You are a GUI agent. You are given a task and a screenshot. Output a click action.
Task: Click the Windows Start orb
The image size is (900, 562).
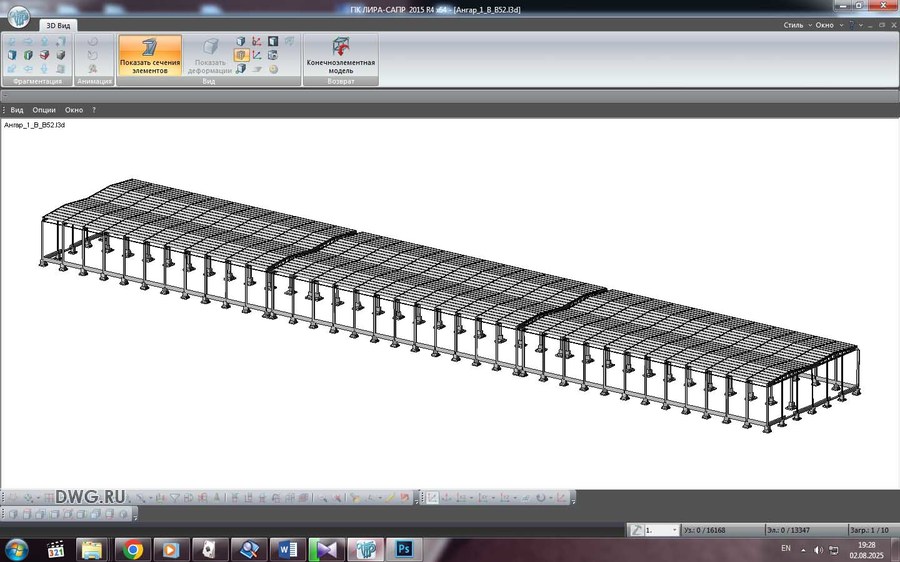[17, 549]
